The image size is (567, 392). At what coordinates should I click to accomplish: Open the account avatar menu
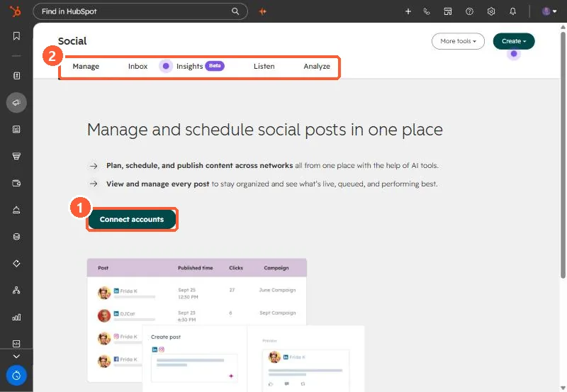tap(549, 11)
